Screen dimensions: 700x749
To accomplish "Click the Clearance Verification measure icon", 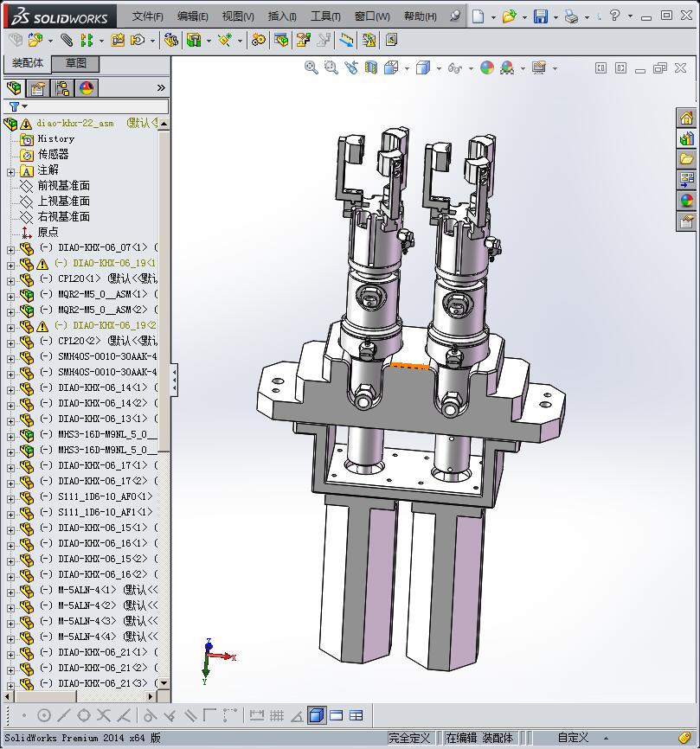I will point(346,40).
